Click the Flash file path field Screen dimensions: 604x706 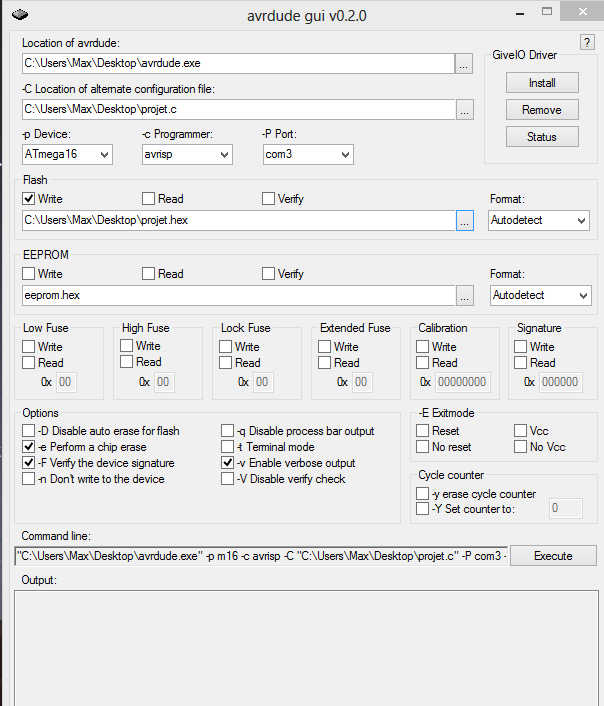pos(237,221)
